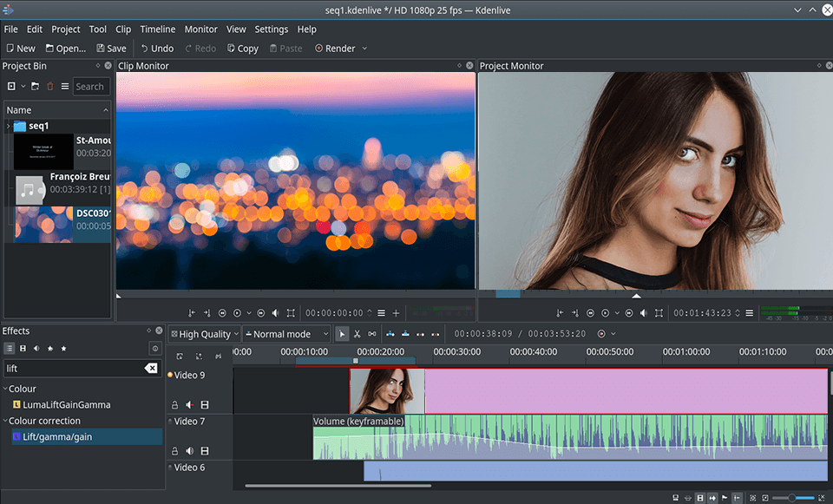
Task: Lock the Video 9 track
Action: [175, 404]
